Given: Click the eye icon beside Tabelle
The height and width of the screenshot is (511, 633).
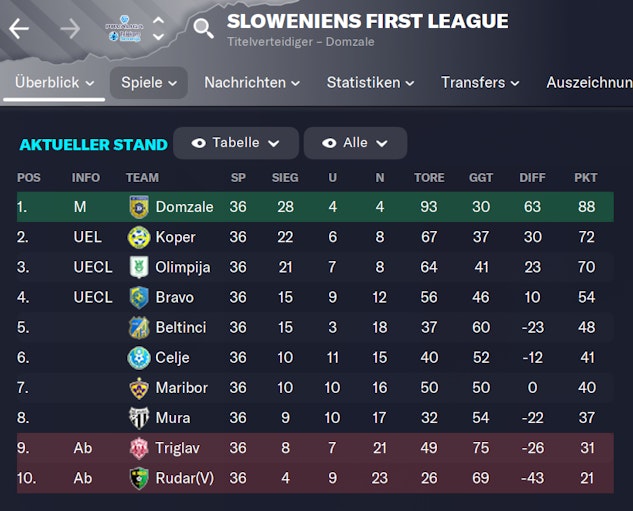Looking at the screenshot, I should pyautogui.click(x=198, y=143).
